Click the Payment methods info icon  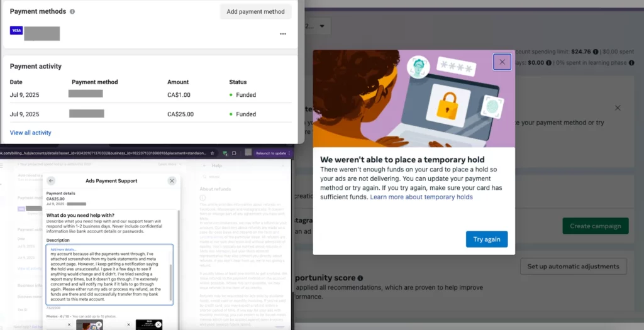click(72, 12)
